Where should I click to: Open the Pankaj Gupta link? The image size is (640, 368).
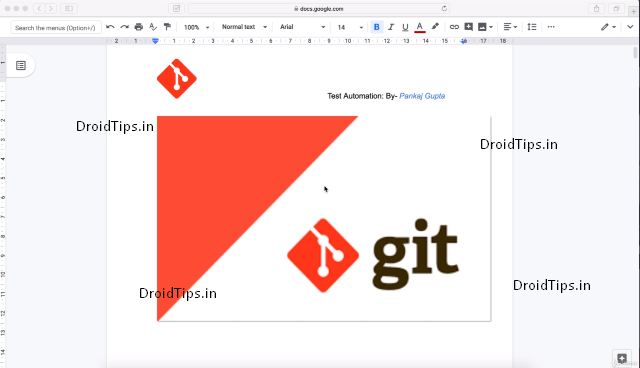[422, 96]
